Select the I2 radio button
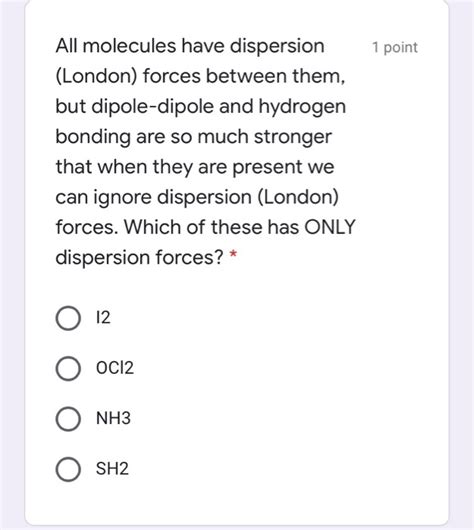 tap(68, 318)
